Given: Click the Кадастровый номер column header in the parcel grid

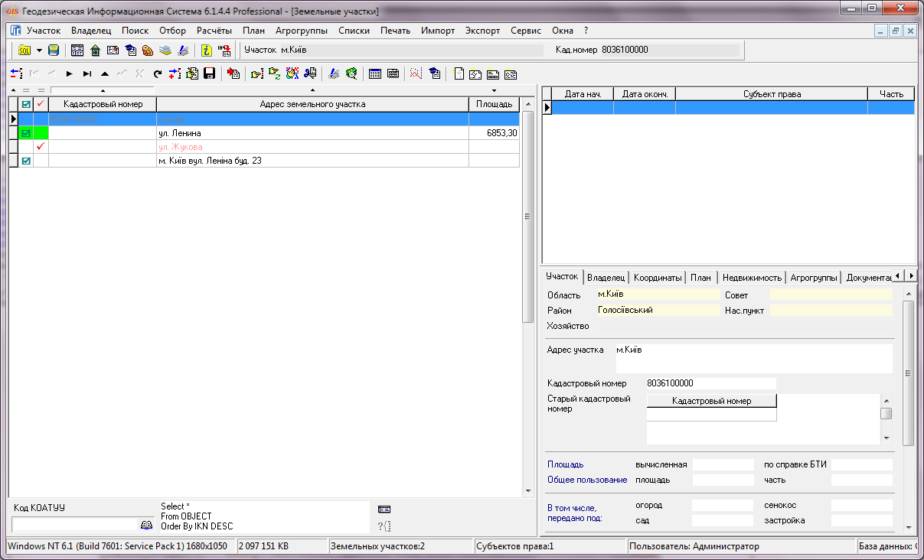Looking at the screenshot, I should click(x=103, y=104).
